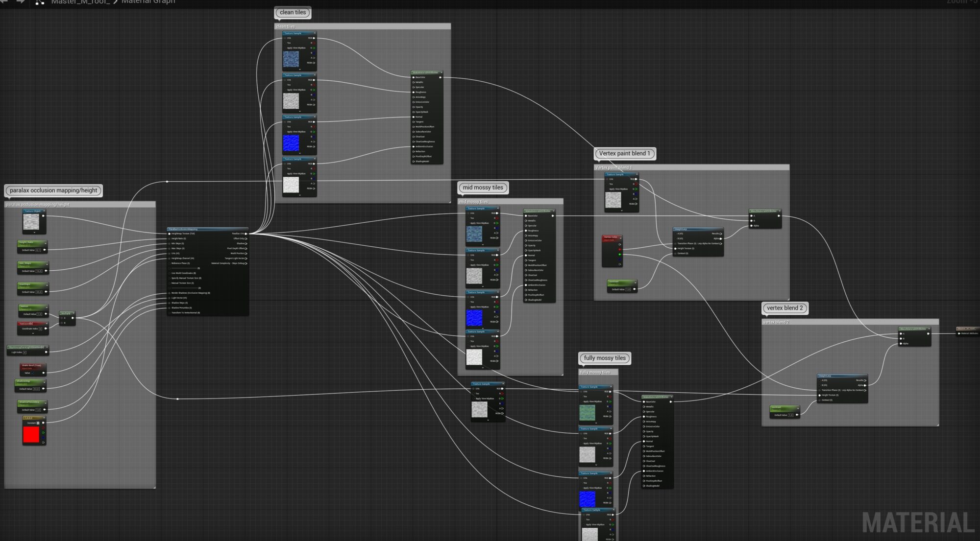Click the back navigation arrow in the breadcrumb bar
The height and width of the screenshot is (541, 980).
pyautogui.click(x=4, y=1)
